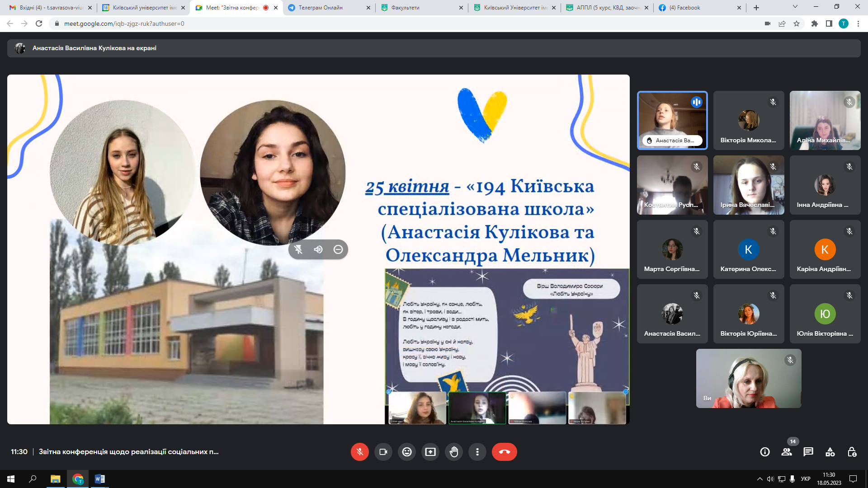Open meeting details info icon
This screenshot has width=868, height=488.
pos(765,452)
